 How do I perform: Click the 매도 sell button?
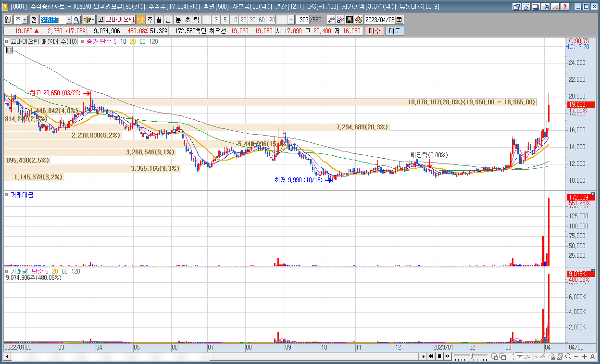tap(394, 31)
